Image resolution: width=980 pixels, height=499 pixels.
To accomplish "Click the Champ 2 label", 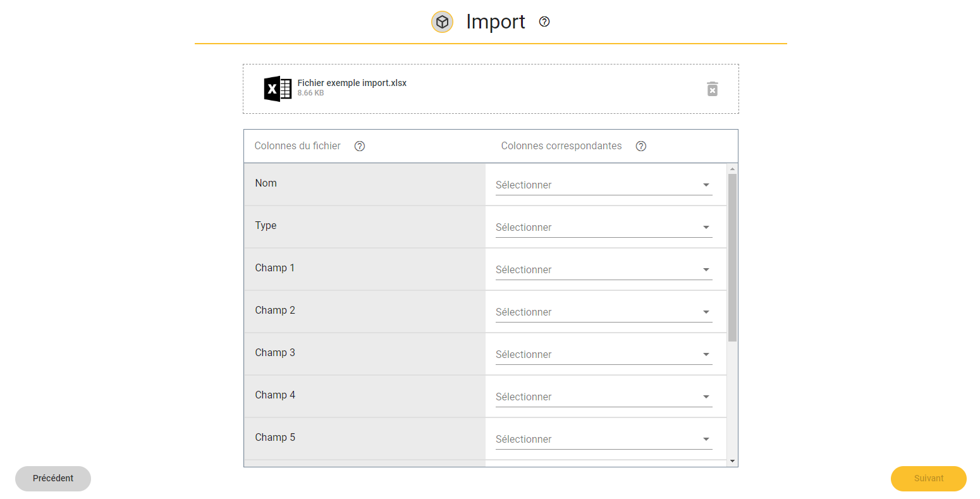I will 275,310.
